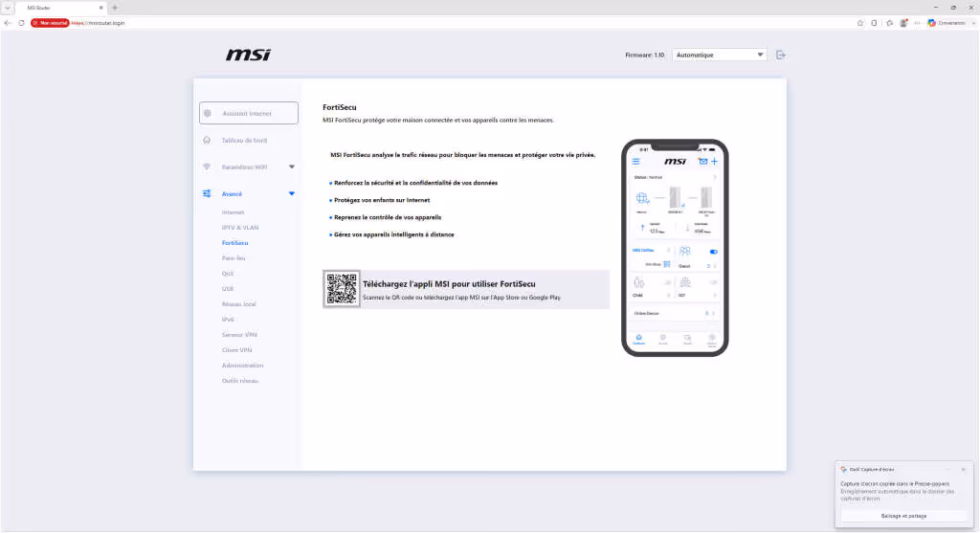Bookmark this page with the star icon
The height and width of the screenshot is (533, 980).
(860, 23)
